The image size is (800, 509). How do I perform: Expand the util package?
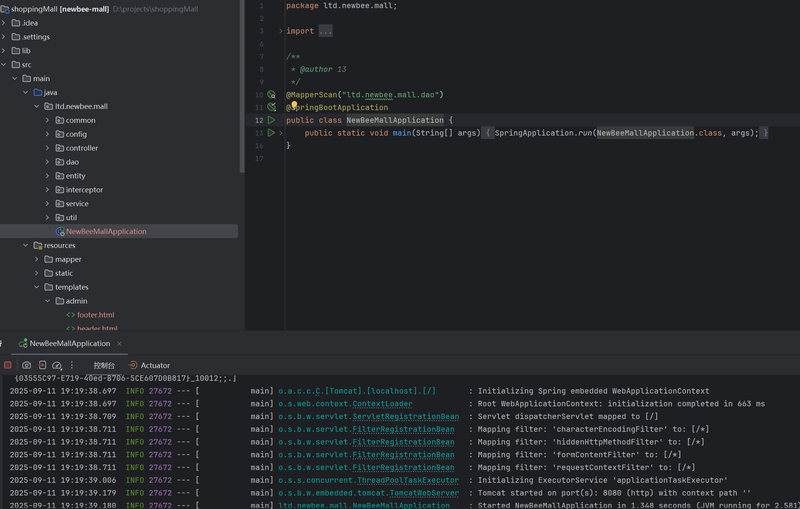click(x=47, y=217)
